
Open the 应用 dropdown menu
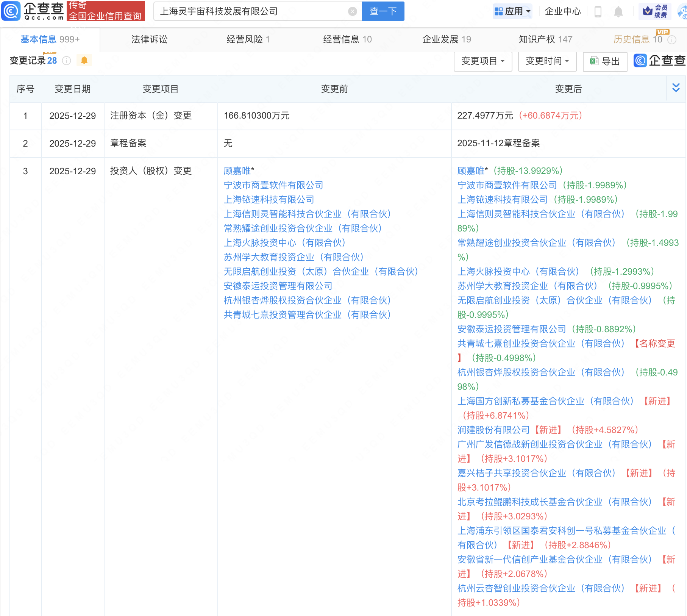point(513,11)
